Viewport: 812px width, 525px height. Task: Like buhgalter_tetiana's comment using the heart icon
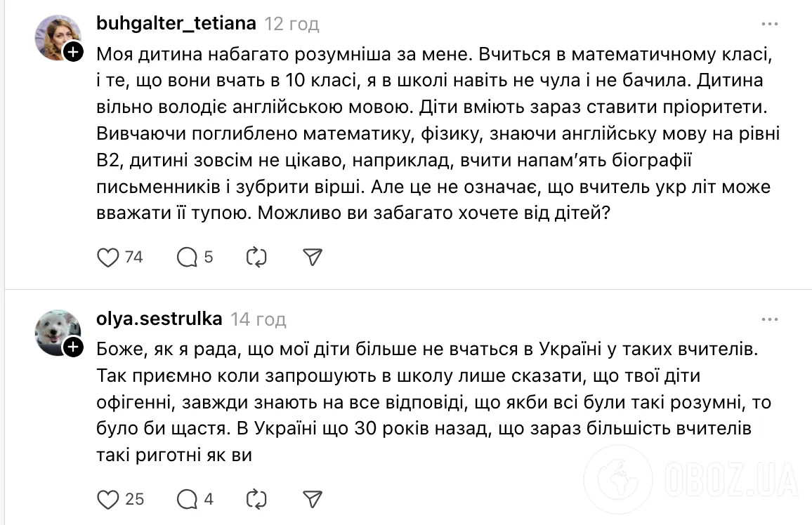pos(108,258)
